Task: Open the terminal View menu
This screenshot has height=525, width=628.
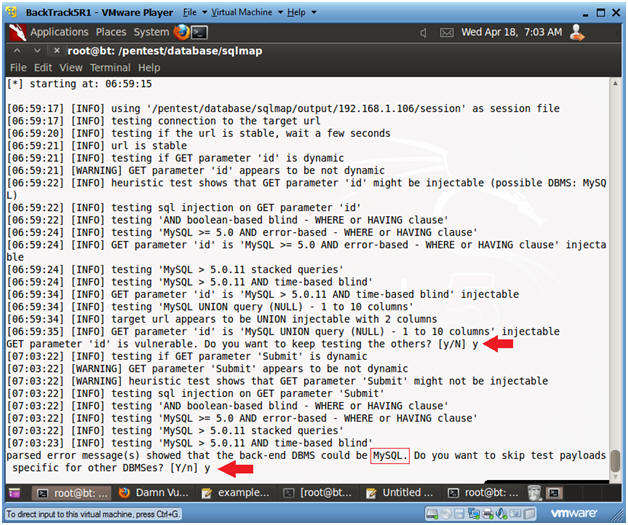Action: tap(71, 68)
